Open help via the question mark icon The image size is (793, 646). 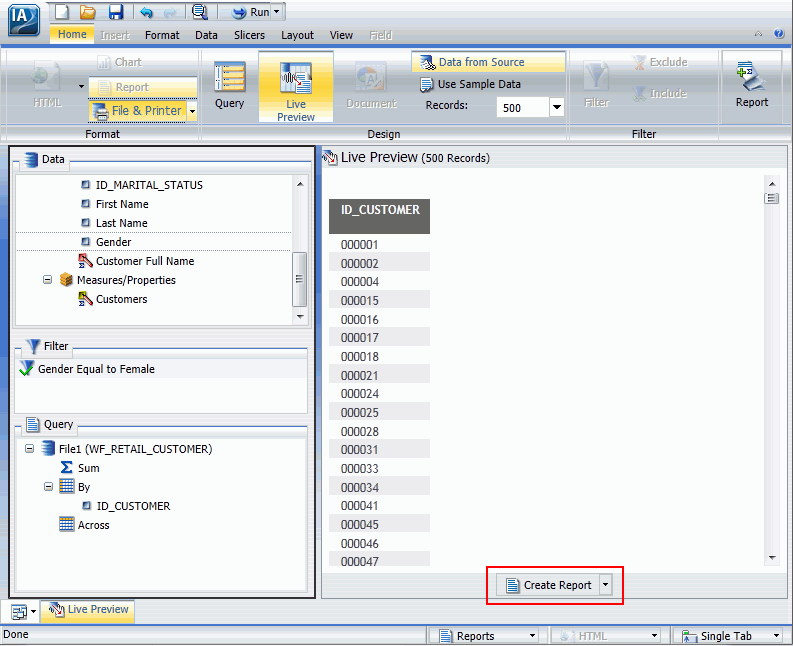pyautogui.click(x=779, y=33)
